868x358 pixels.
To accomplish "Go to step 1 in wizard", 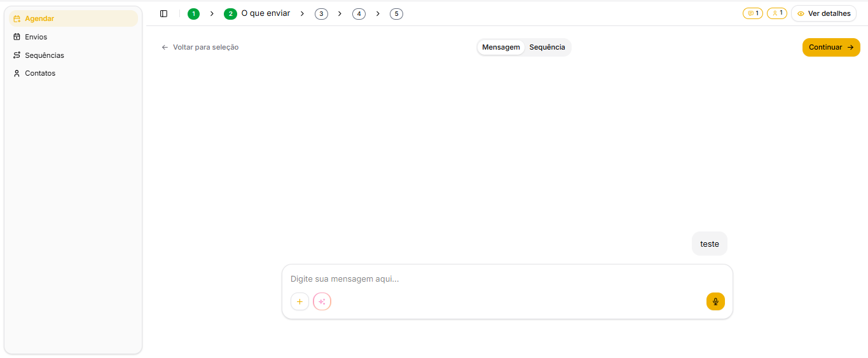I will [x=193, y=13].
